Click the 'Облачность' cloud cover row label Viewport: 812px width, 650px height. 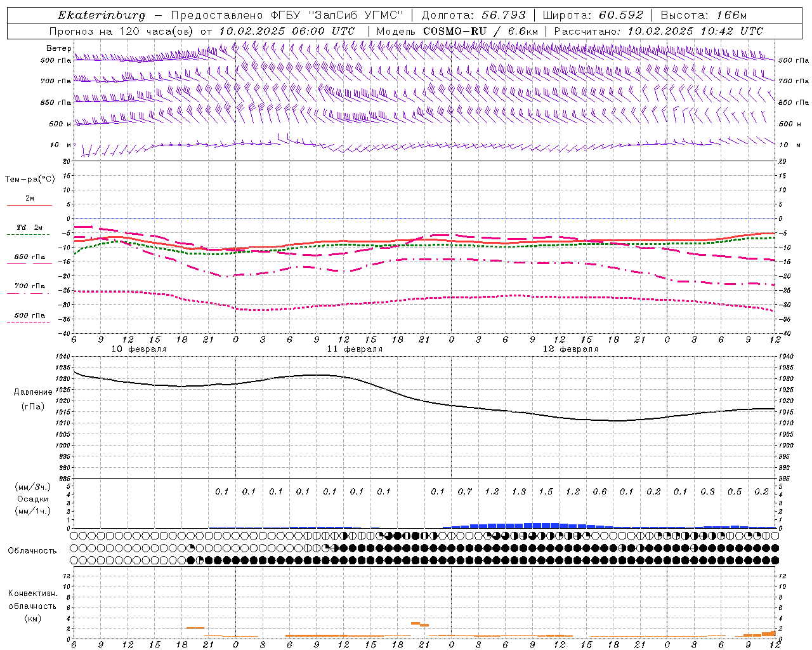(x=32, y=551)
